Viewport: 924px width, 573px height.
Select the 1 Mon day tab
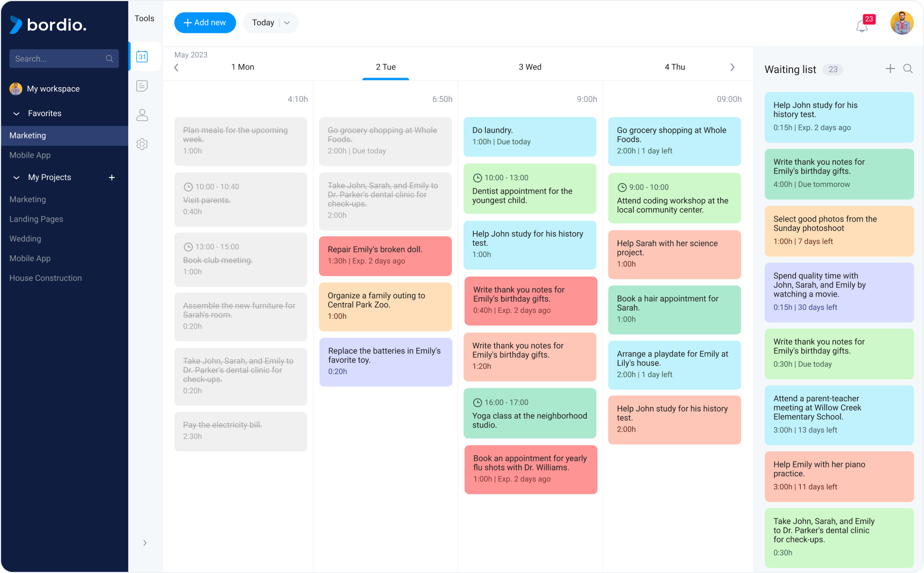[242, 67]
